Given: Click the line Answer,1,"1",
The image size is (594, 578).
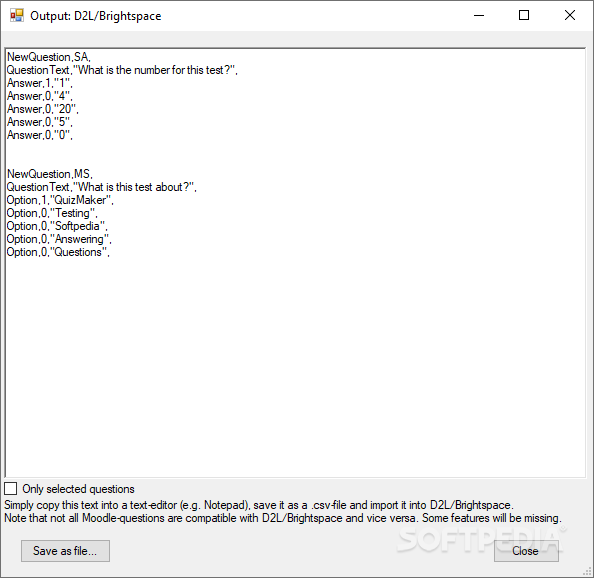Looking at the screenshot, I should point(40,83).
